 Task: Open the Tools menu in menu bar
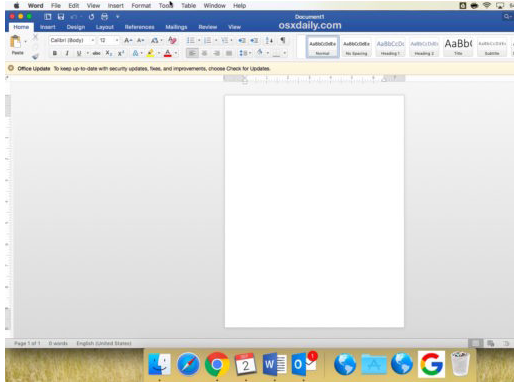click(x=166, y=6)
